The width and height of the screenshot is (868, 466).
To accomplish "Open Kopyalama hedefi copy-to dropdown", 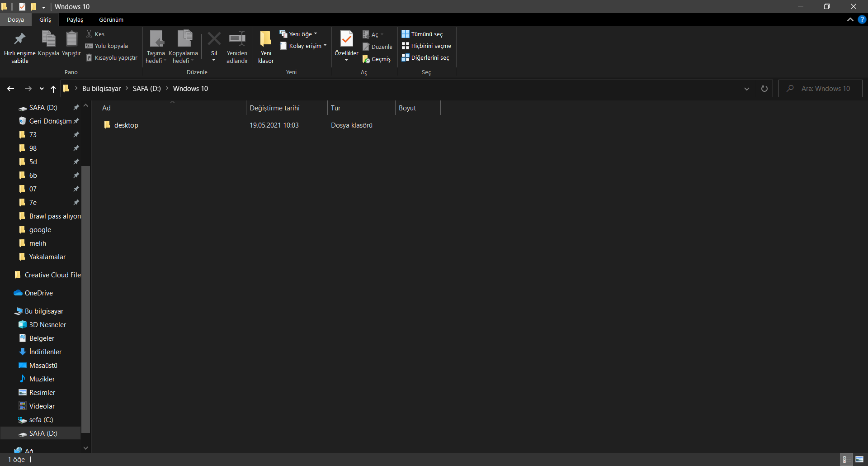I will pos(184,47).
